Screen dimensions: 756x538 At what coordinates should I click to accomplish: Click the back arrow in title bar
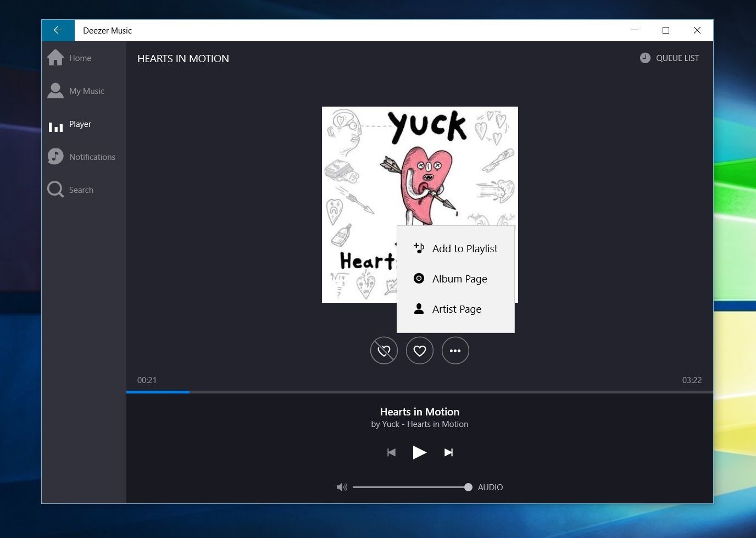pos(58,30)
